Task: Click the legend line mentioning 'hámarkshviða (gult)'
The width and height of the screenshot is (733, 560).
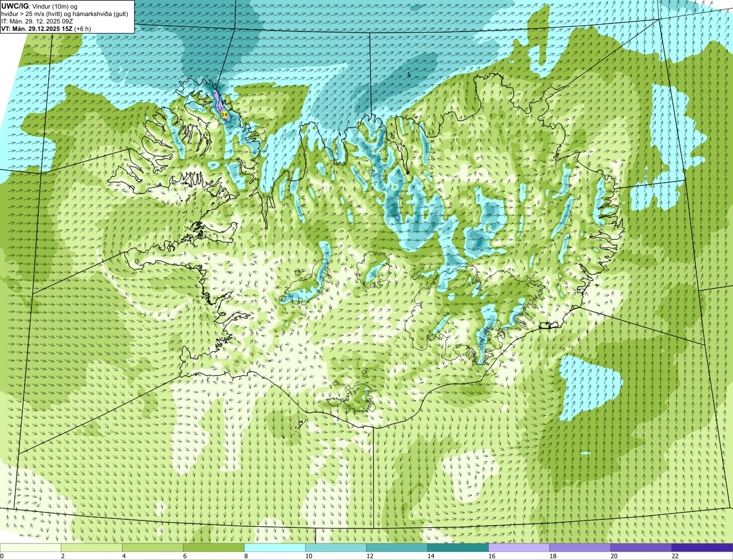Action: tap(65, 13)
